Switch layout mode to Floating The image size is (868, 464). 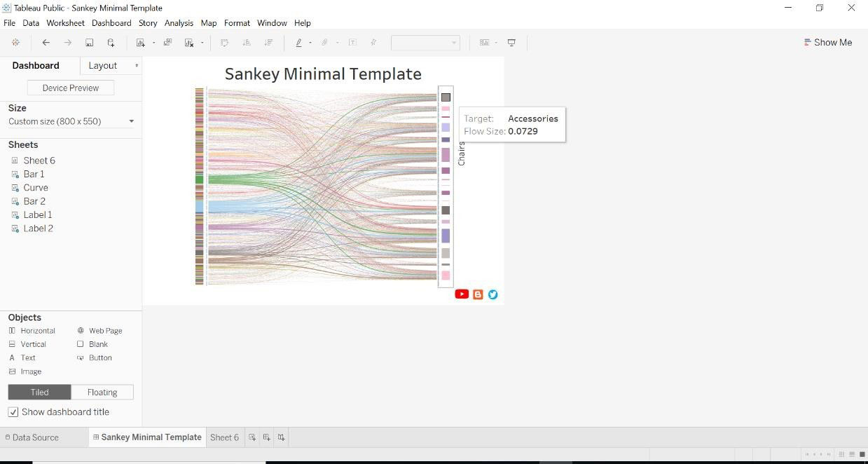tap(102, 392)
